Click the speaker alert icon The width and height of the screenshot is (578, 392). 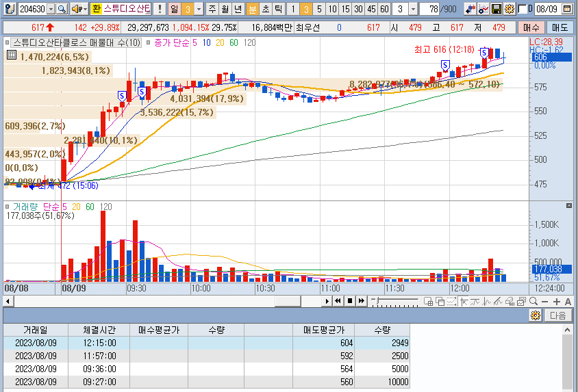point(76,9)
